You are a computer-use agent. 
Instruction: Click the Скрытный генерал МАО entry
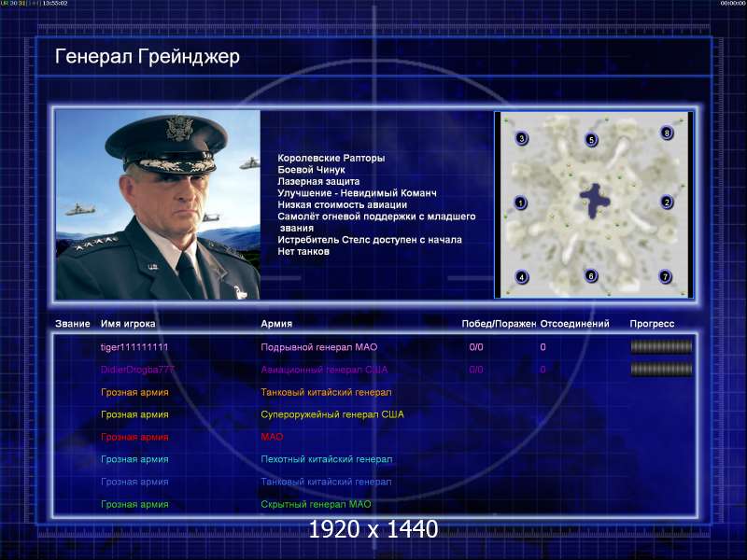(x=316, y=504)
